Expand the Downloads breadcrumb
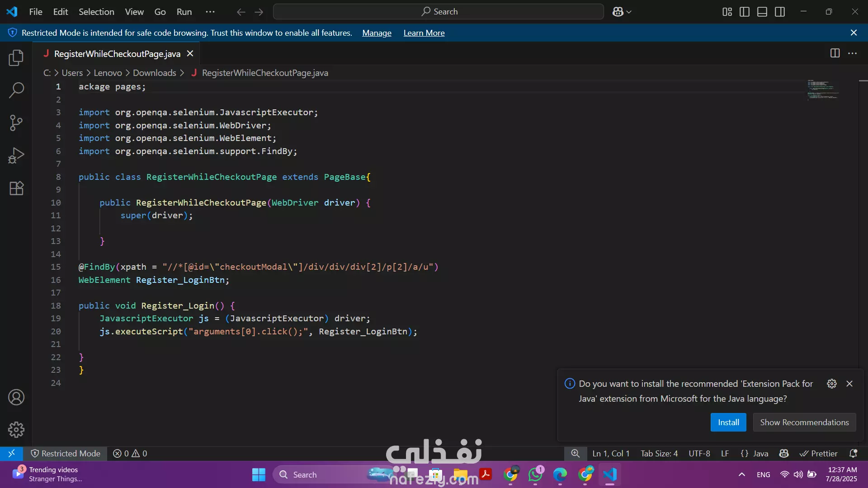Image resolution: width=868 pixels, height=488 pixels. [x=155, y=73]
